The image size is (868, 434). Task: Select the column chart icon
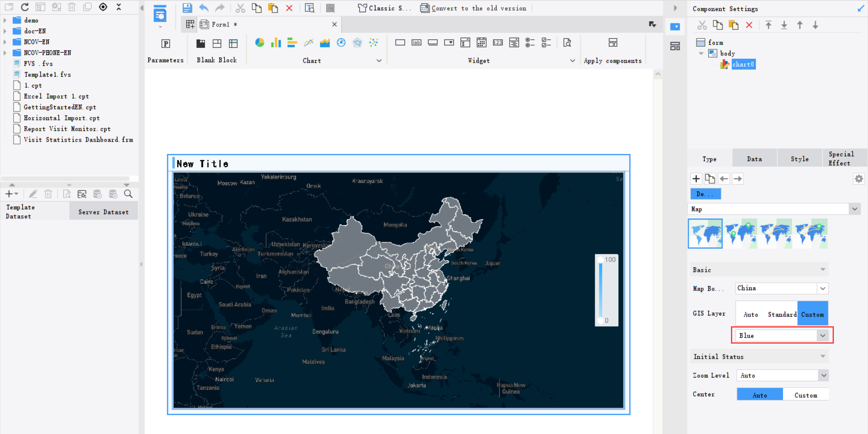tap(276, 43)
